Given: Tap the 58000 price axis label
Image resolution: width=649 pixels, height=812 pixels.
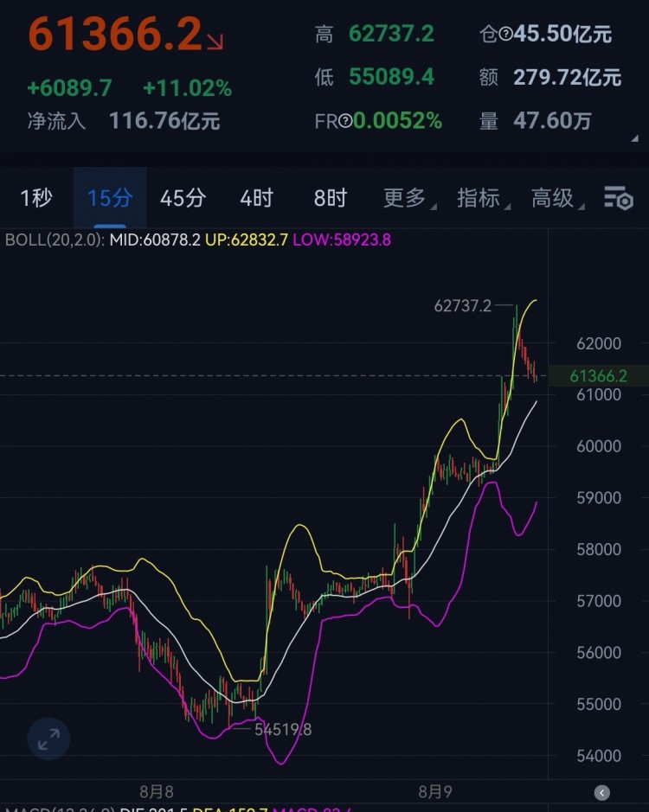Looking at the screenshot, I should (599, 549).
